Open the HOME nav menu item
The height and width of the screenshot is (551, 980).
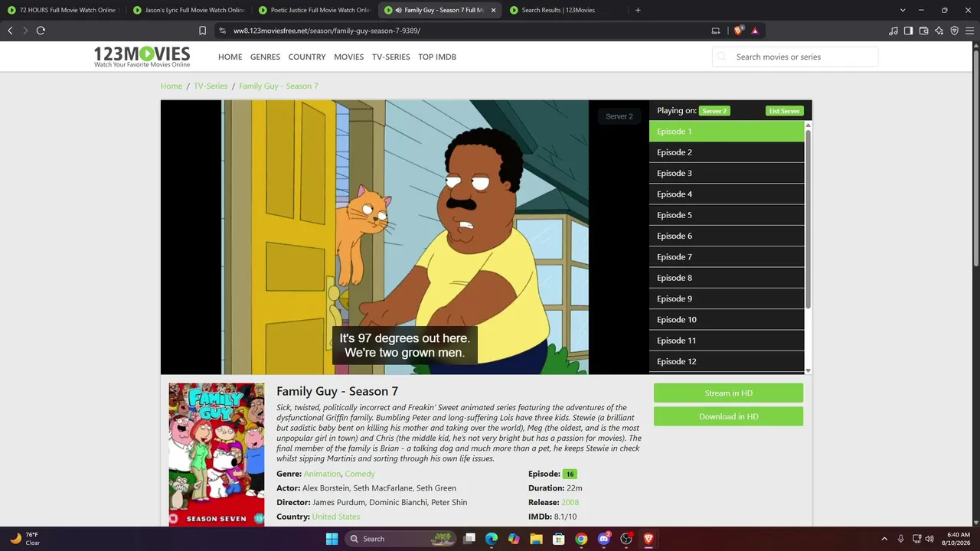(230, 57)
